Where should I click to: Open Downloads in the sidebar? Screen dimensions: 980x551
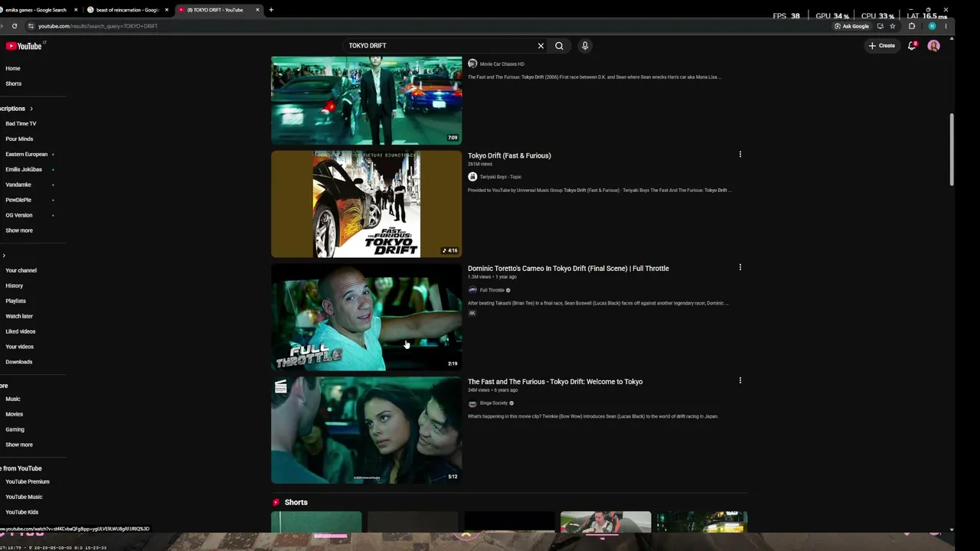19,362
